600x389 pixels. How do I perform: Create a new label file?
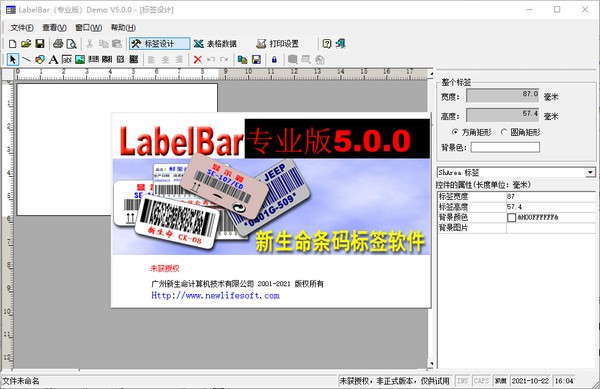coord(13,44)
